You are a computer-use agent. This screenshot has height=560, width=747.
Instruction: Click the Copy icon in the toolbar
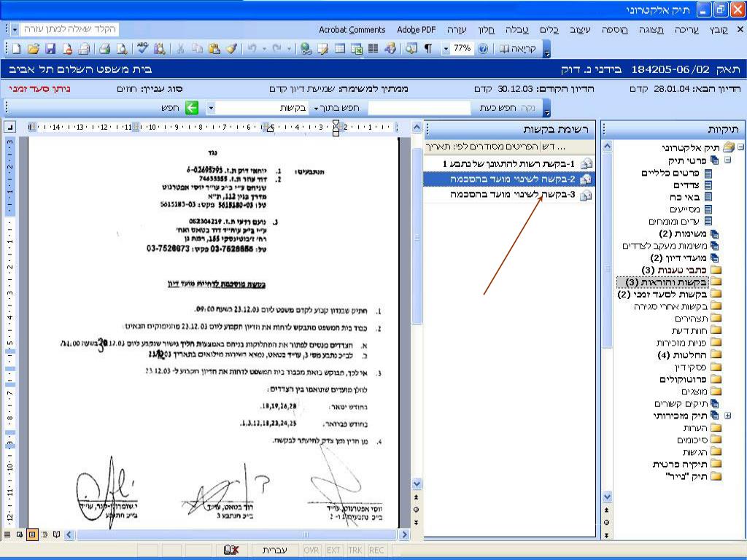click(x=197, y=49)
